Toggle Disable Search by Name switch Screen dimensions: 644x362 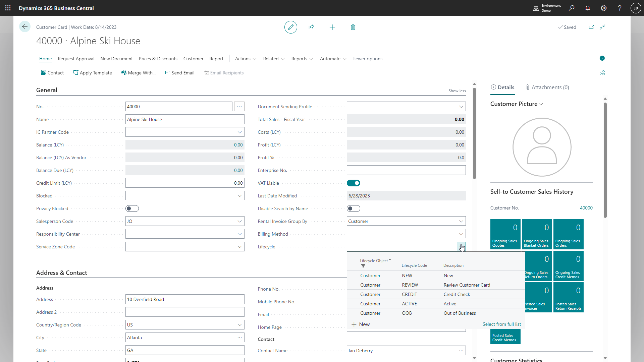pos(354,208)
